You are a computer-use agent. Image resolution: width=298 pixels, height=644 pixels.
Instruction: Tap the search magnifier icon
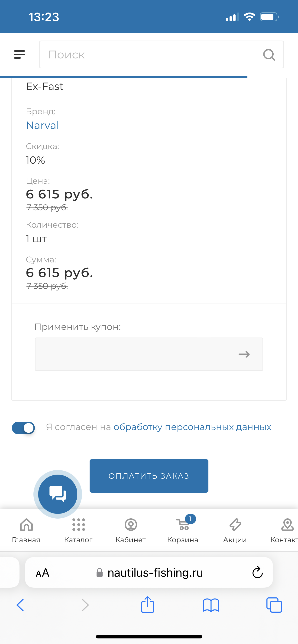(269, 54)
